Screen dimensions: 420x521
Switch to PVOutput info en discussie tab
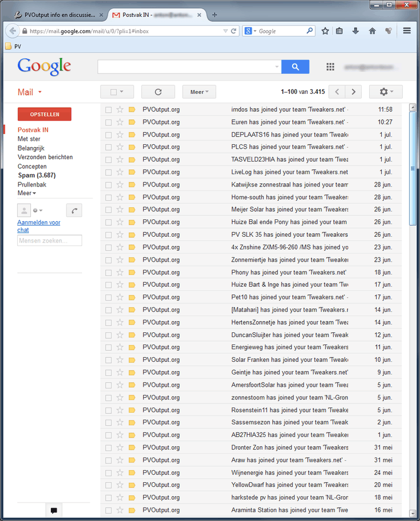pos(59,15)
